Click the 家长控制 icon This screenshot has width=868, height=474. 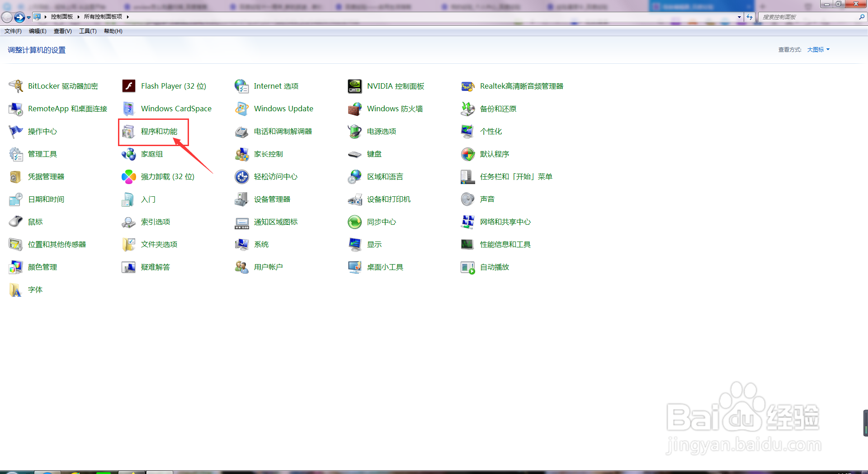[x=242, y=154]
